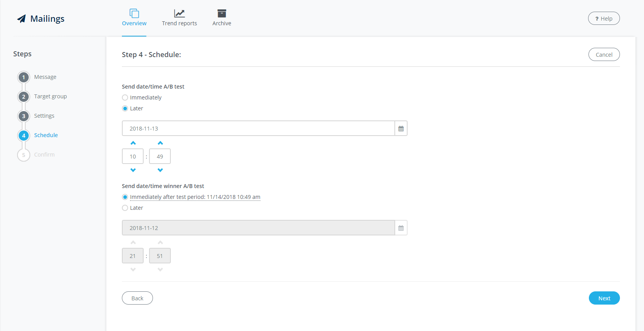
Task: Increase A/B test hour with up chevron
Action: click(133, 143)
